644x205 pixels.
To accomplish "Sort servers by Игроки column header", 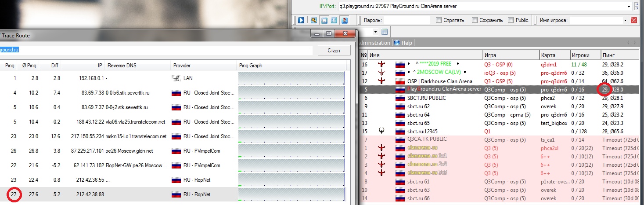I will [x=585, y=55].
